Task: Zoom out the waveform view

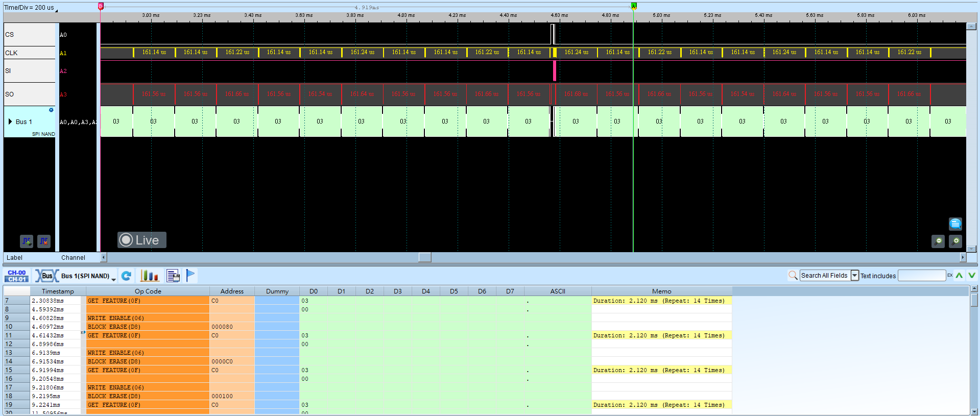Action: (938, 241)
